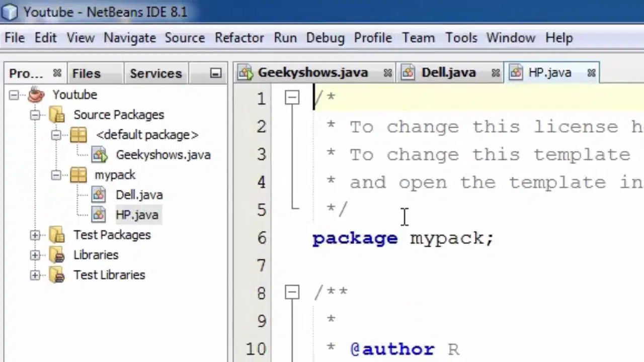This screenshot has width=644, height=362.
Task: Select the Youtube project name in tree
Action: pyautogui.click(x=75, y=95)
